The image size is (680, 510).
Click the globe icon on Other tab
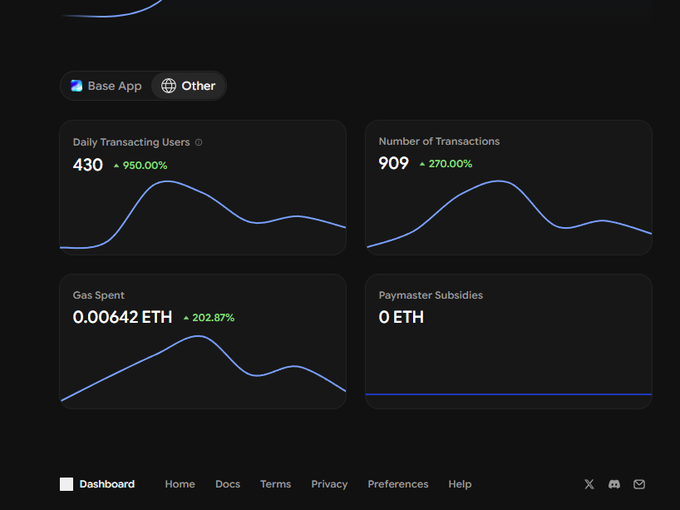169,86
